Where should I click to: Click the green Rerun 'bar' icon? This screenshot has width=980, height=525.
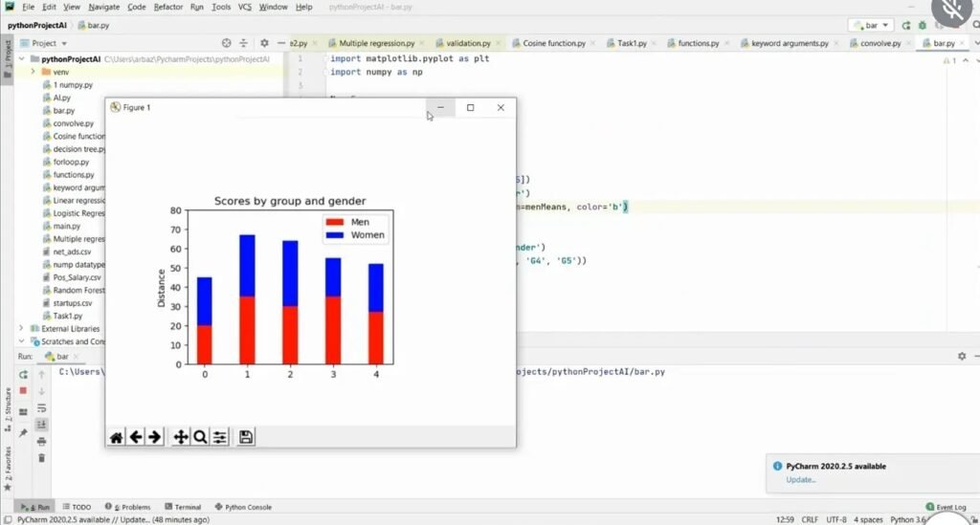(x=23, y=375)
